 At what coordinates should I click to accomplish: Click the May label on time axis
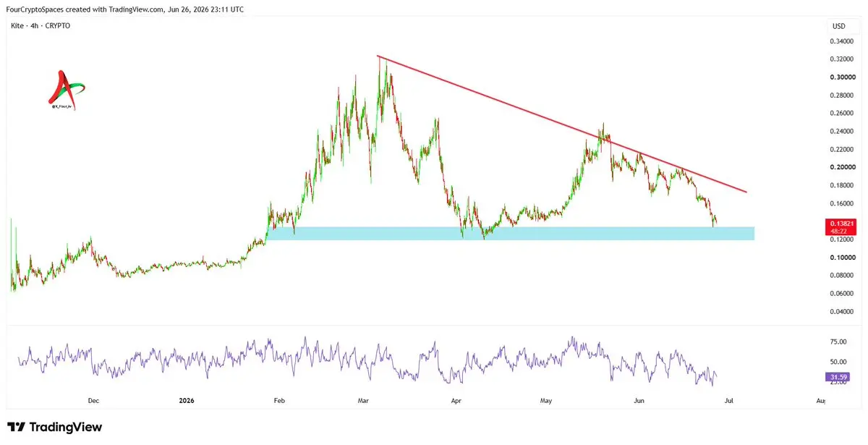(x=546, y=400)
